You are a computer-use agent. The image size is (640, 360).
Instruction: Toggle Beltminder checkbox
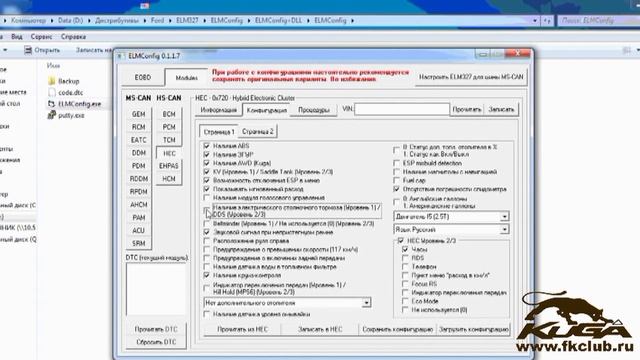pyautogui.click(x=207, y=224)
